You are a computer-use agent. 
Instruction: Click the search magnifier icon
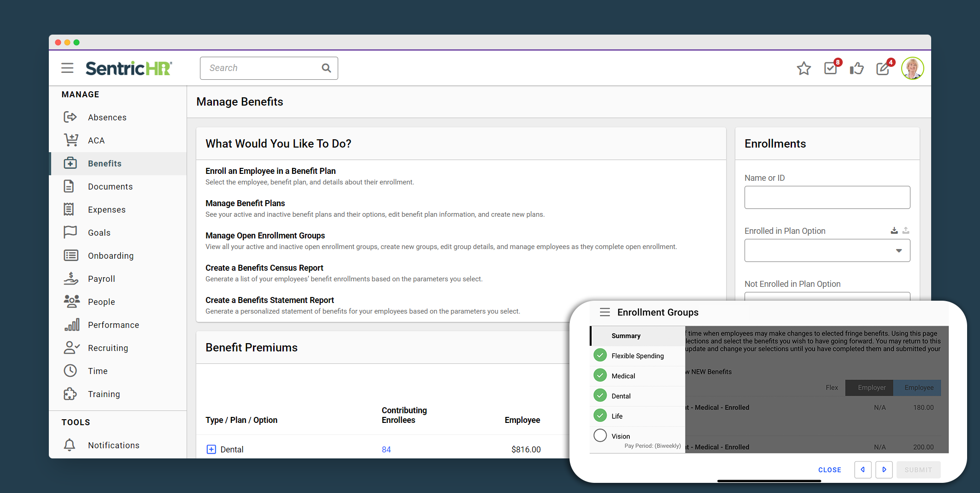point(326,68)
